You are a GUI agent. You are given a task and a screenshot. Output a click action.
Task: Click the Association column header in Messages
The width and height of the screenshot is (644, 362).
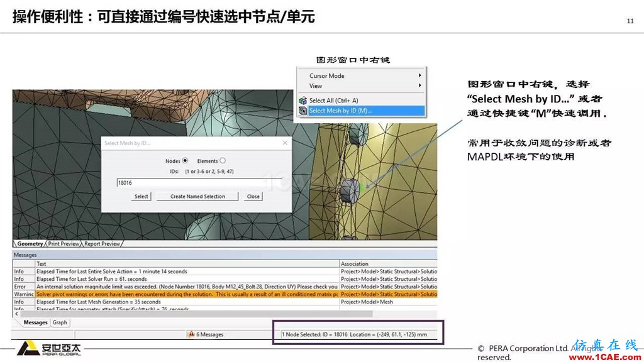point(388,263)
